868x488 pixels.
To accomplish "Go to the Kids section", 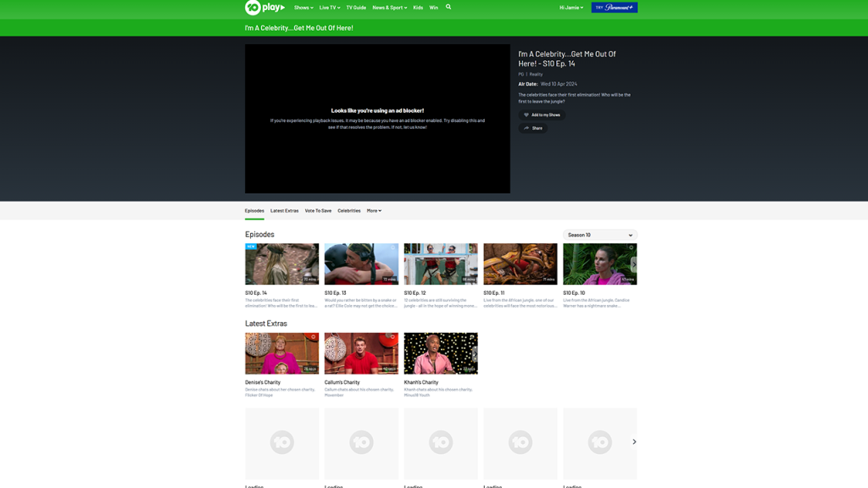I will (x=418, y=8).
